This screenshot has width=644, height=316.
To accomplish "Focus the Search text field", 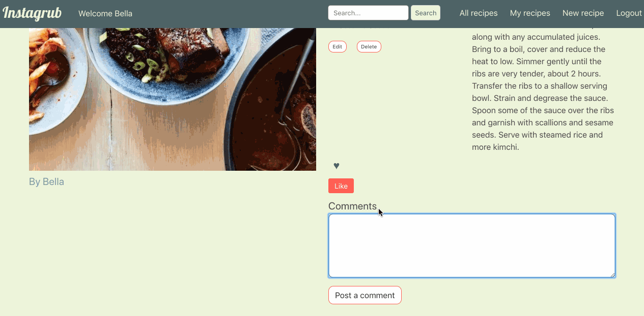I will click(x=368, y=13).
